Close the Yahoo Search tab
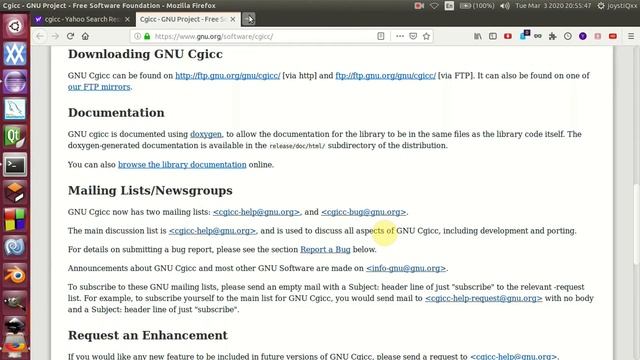This screenshot has height=360, width=640. coord(127,19)
